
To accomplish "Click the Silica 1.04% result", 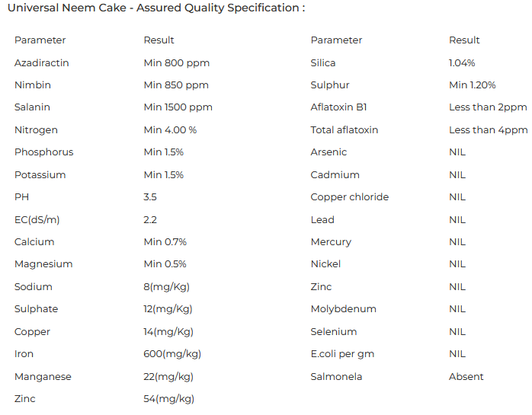I will [x=462, y=62].
